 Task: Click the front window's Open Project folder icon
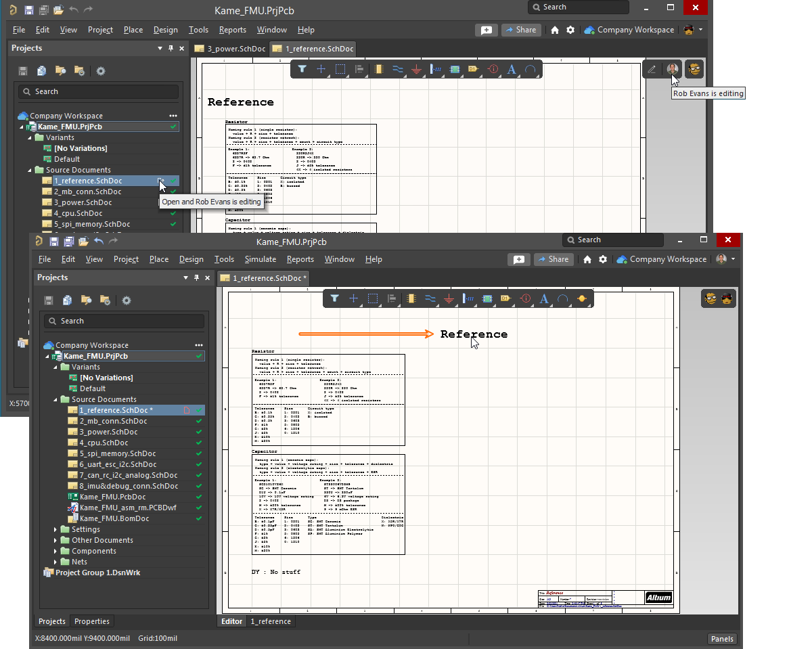[84, 241]
